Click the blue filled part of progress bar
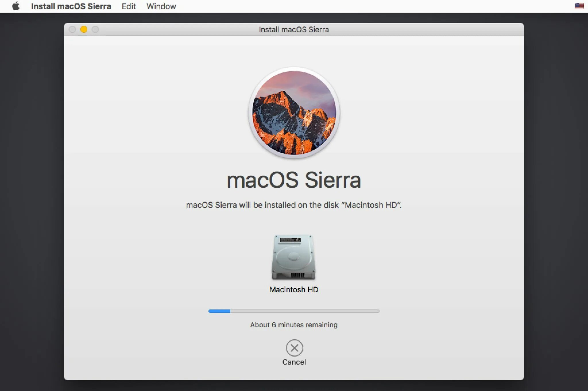This screenshot has width=588, height=391. [219, 311]
